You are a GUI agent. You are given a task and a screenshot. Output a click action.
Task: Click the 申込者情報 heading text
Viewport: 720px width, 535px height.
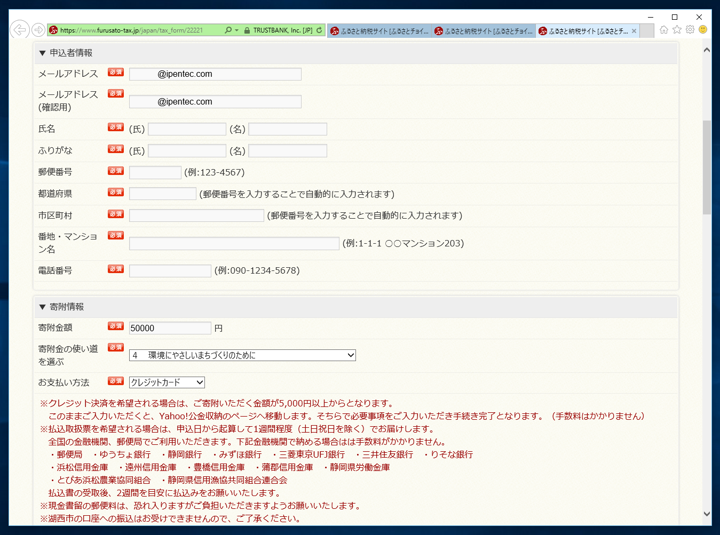(x=71, y=53)
